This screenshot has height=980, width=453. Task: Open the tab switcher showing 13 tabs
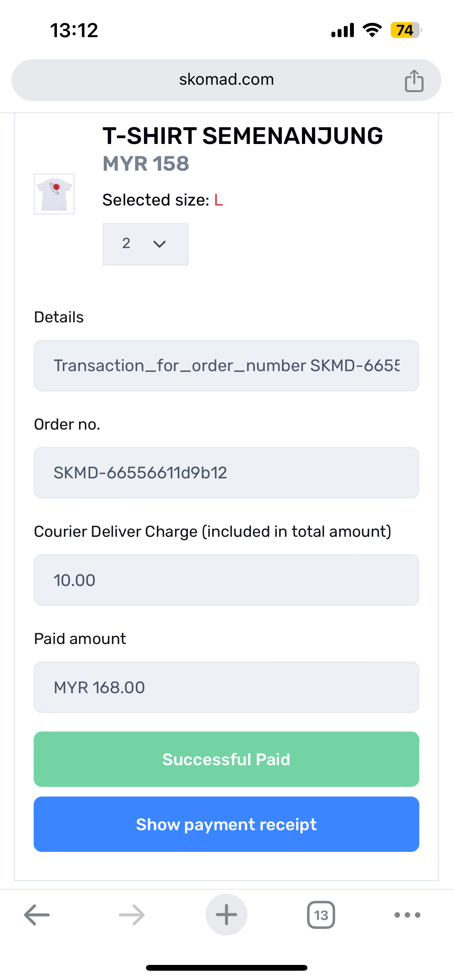pyautogui.click(x=321, y=915)
